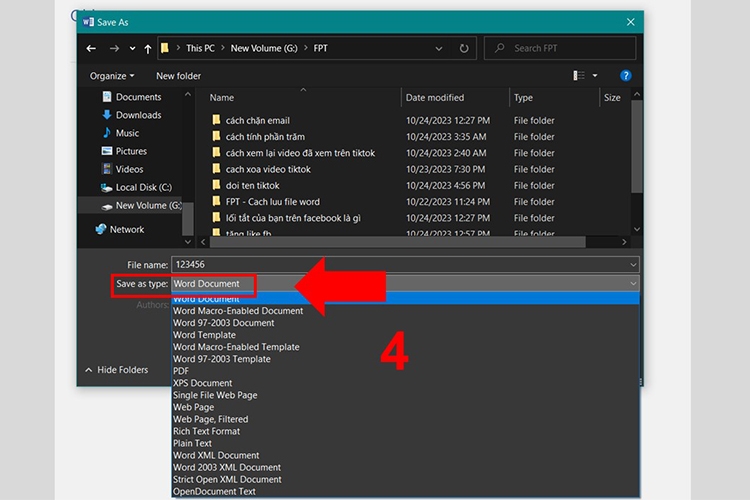Refresh the FPT folder listing

463,48
